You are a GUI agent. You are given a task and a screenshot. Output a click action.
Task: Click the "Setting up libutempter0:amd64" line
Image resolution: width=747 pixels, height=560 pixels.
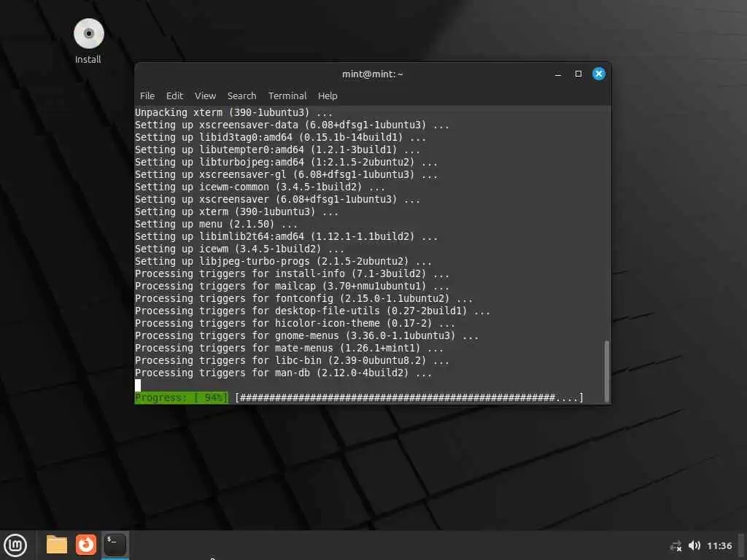(x=277, y=149)
